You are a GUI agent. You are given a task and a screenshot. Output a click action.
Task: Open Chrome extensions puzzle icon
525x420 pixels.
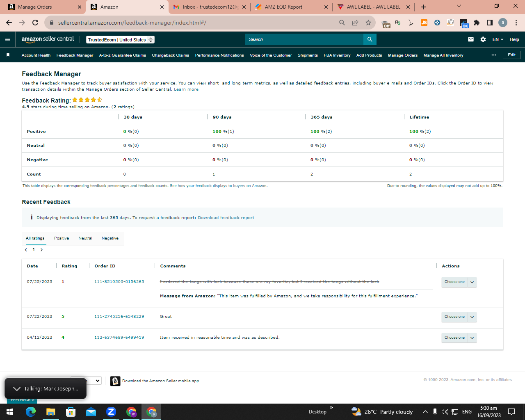point(477,23)
